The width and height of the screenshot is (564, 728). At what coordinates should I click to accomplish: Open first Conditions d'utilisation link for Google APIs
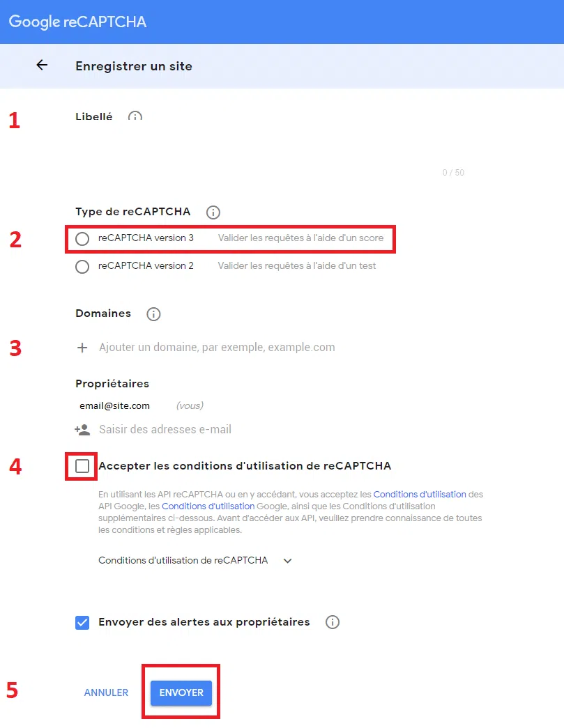point(420,495)
